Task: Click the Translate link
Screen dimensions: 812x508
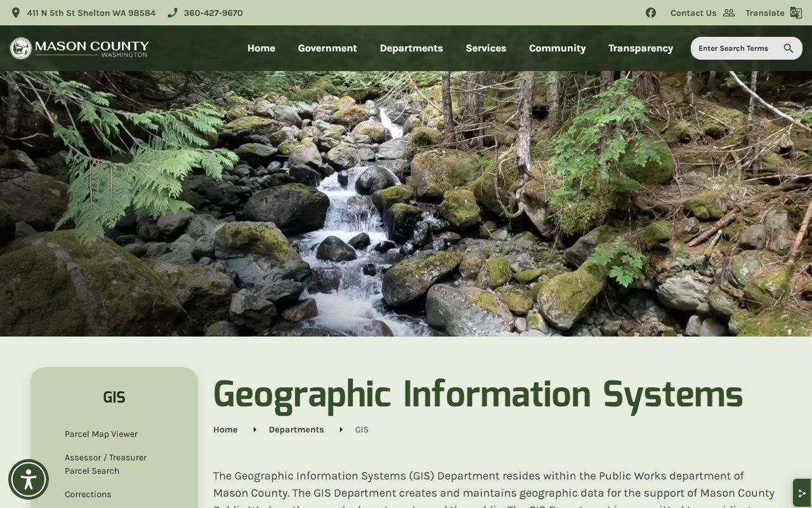Action: click(765, 13)
